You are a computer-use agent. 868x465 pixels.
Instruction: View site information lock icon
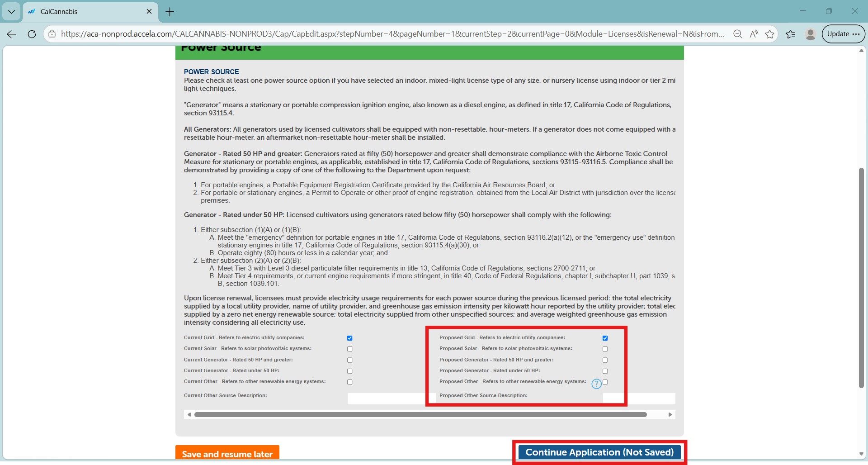coord(52,34)
